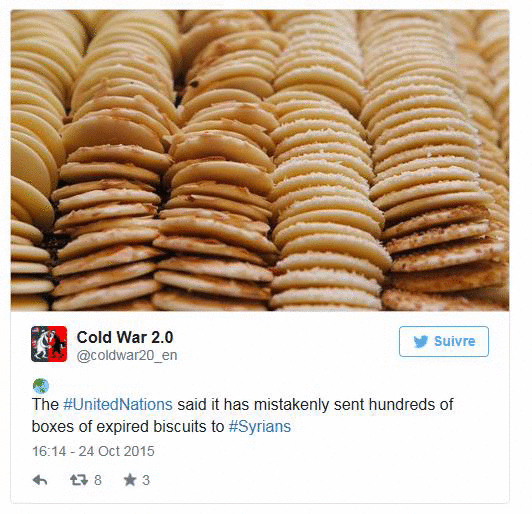Screen dimensions: 532x514
Task: View the favorites count 3
Action: 146,480
